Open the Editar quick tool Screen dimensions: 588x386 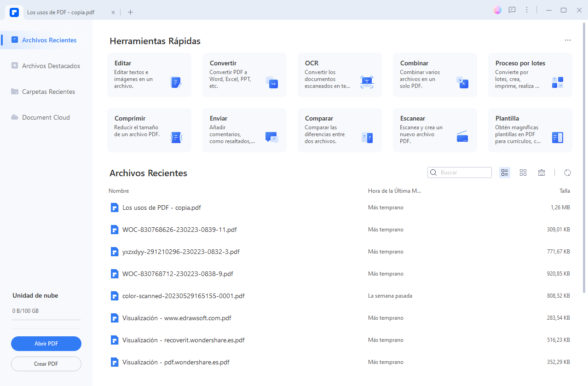coord(149,75)
